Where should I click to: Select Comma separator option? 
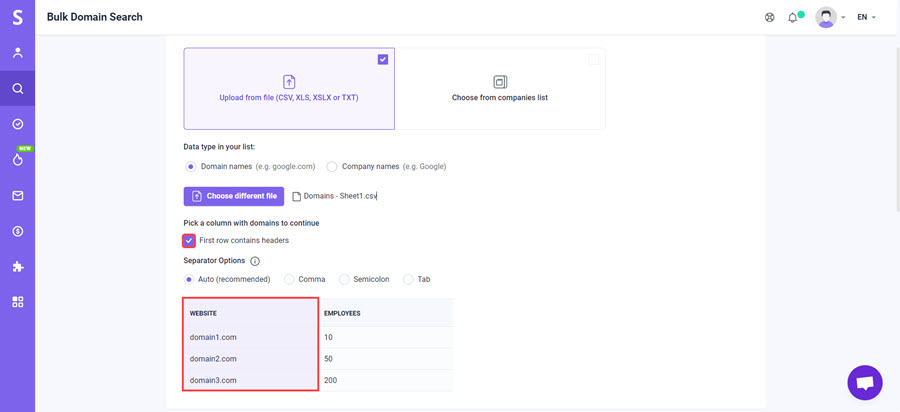click(289, 279)
